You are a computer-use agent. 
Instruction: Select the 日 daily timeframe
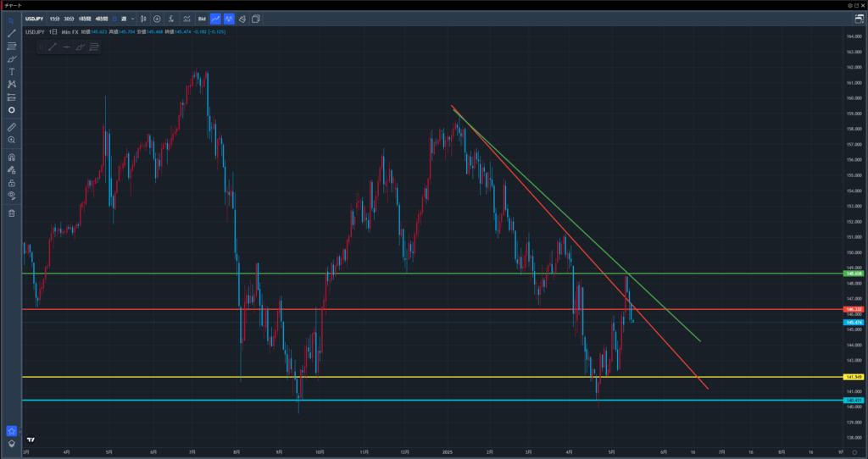coord(114,19)
